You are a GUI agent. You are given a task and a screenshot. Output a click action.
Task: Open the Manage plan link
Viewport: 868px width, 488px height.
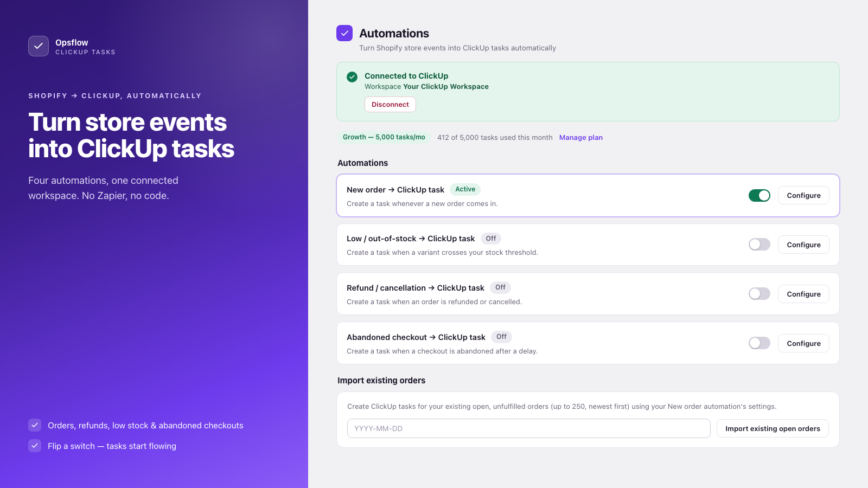pos(581,138)
